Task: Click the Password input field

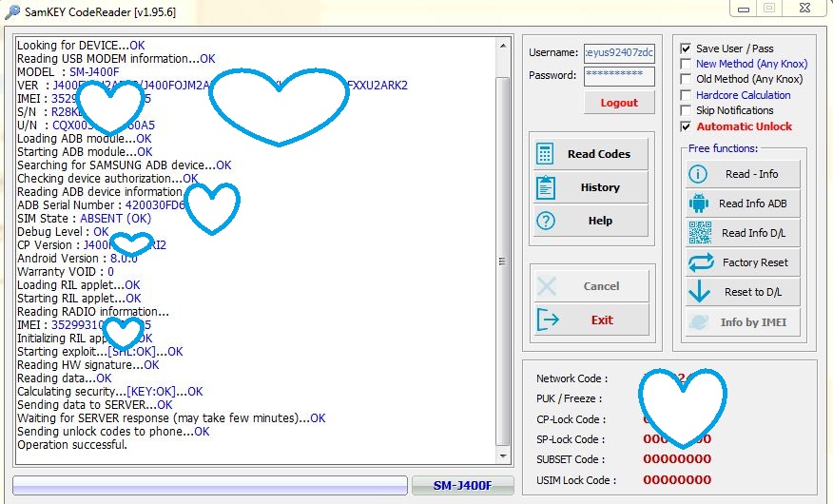Action: click(619, 76)
